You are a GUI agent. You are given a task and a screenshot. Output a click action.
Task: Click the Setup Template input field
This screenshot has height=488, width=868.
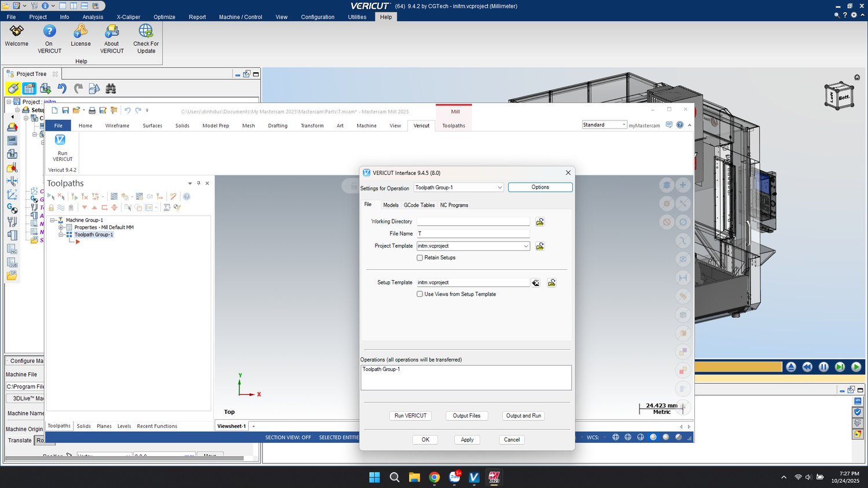click(x=473, y=282)
